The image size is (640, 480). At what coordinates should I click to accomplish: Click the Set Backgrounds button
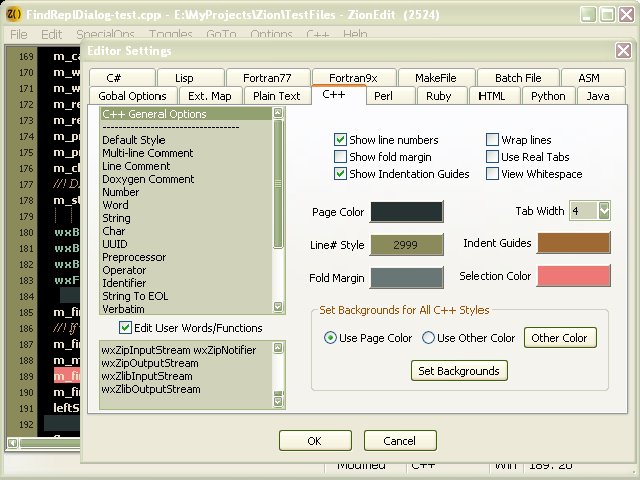coord(459,371)
